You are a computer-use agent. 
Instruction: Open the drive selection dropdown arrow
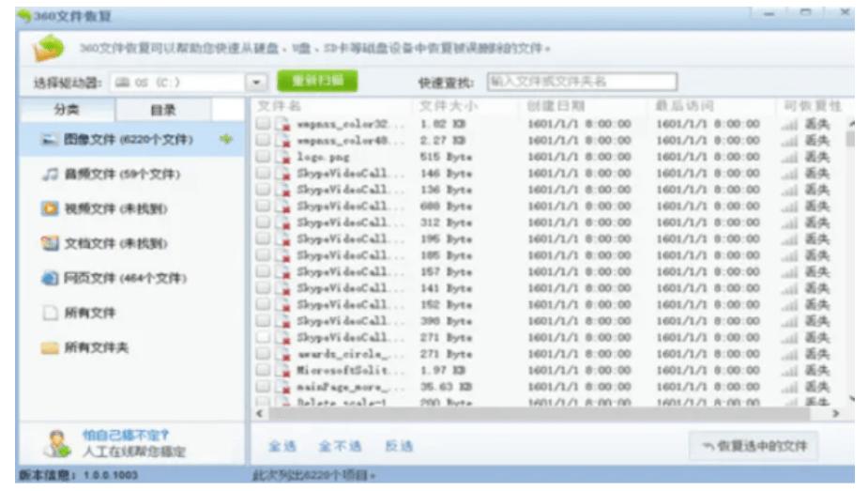point(256,83)
